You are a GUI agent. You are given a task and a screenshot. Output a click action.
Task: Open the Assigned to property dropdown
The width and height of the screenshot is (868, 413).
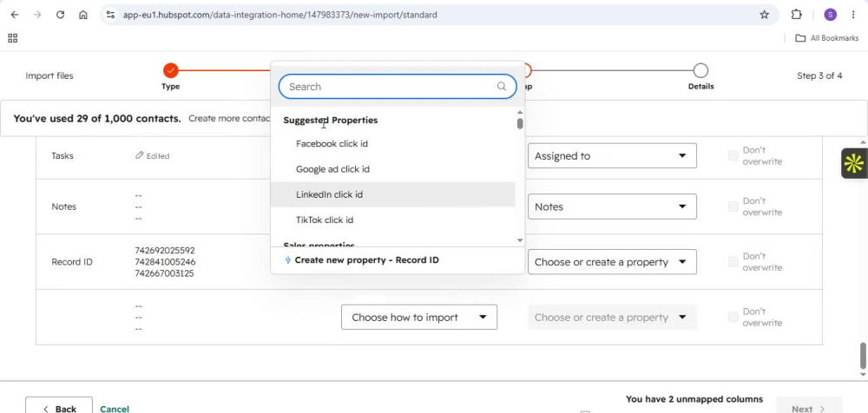(x=612, y=156)
